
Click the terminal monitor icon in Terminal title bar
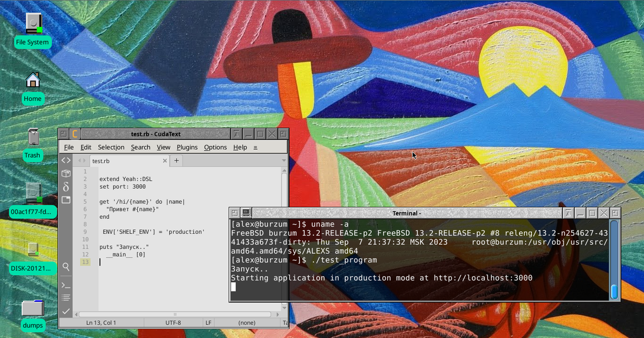pos(246,213)
